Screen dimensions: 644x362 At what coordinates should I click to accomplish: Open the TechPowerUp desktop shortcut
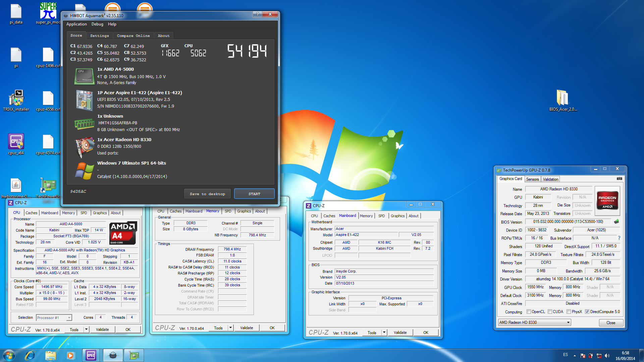(x=48, y=188)
